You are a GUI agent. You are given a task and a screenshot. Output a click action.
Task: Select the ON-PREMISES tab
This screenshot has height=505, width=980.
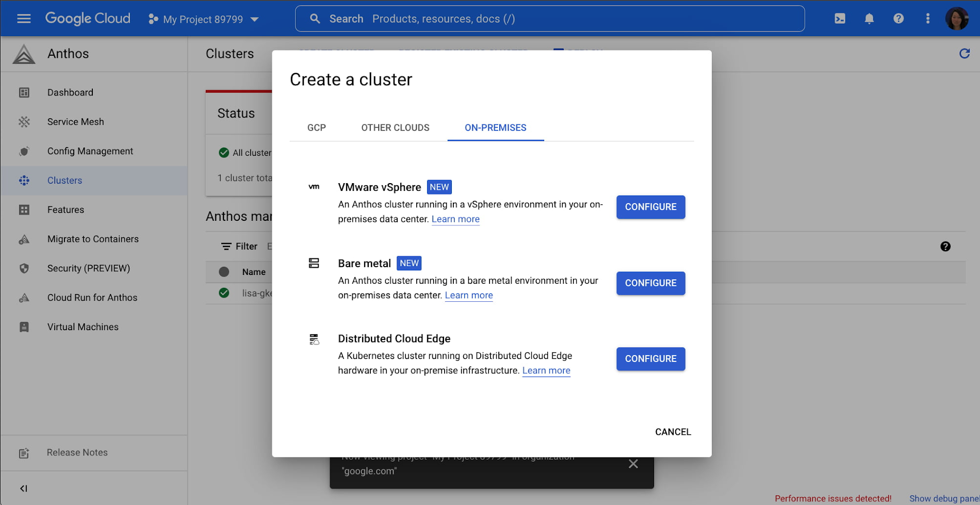496,128
